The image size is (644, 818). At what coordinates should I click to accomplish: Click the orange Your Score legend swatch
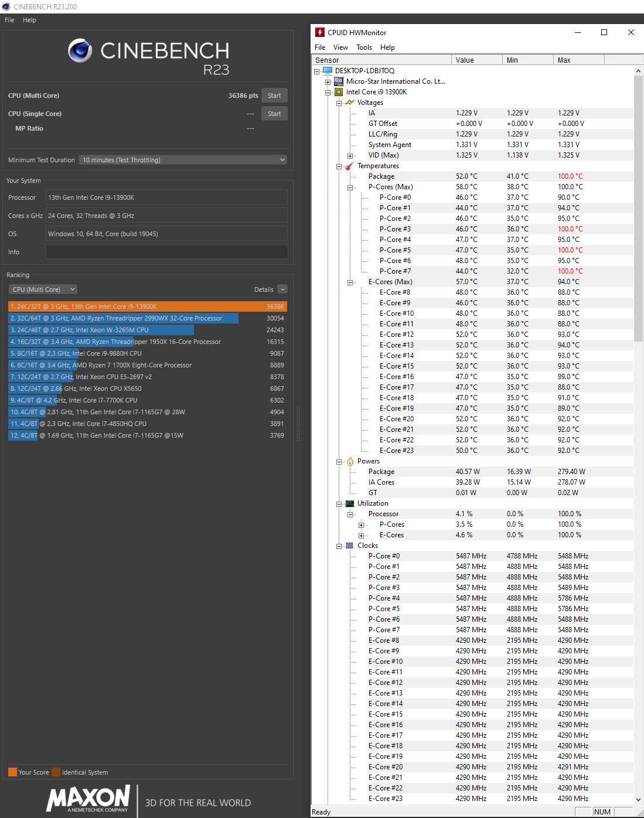point(12,772)
